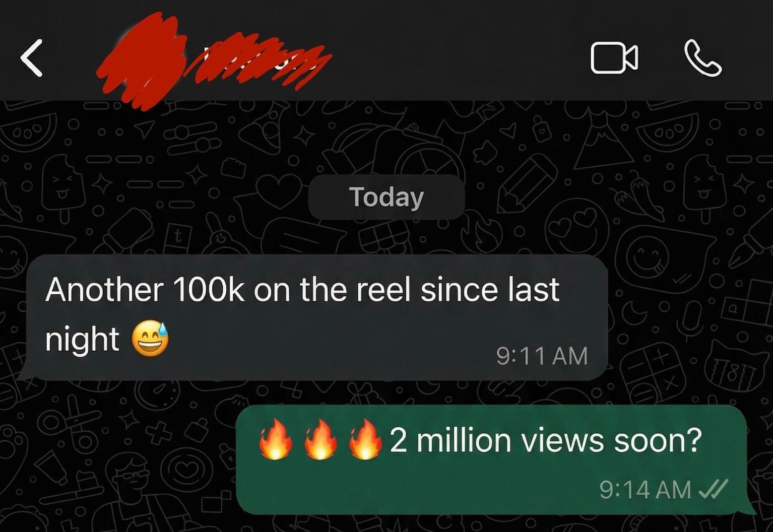This screenshot has height=532, width=773.
Task: Select the "2 million views soon?" sent message
Action: pyautogui.click(x=495, y=459)
